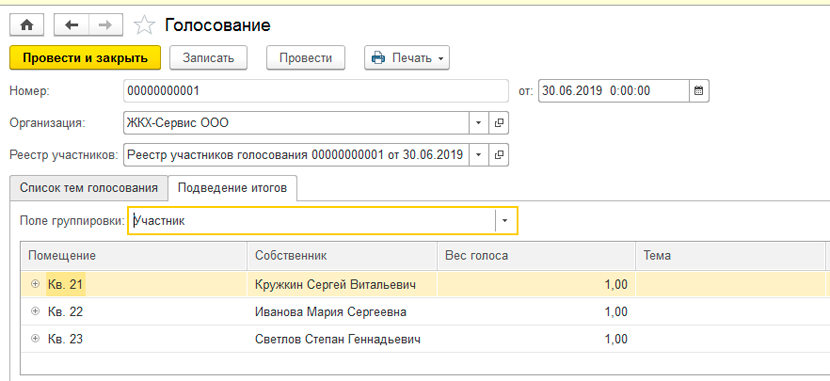Click the printer icon on Печать

378,58
